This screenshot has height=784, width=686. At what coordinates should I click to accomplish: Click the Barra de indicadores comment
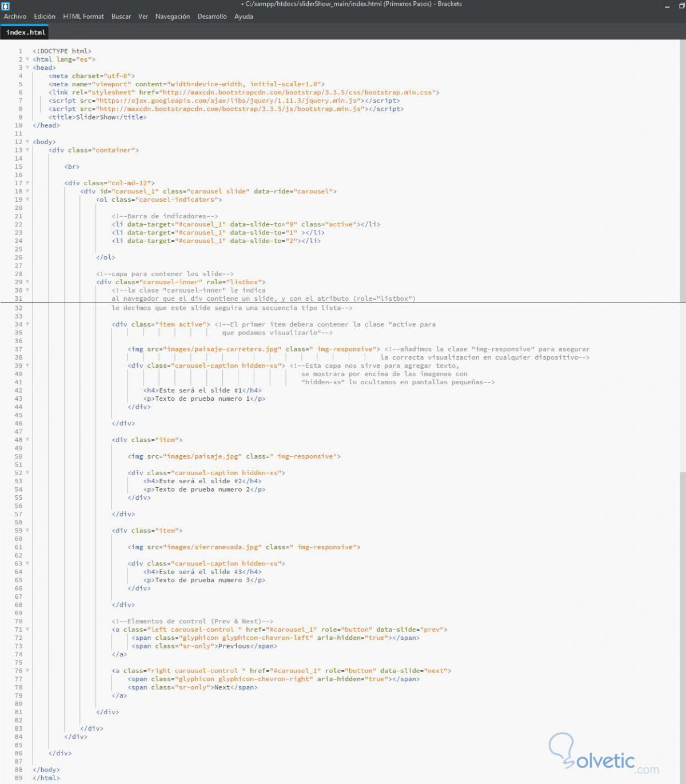[x=165, y=216]
